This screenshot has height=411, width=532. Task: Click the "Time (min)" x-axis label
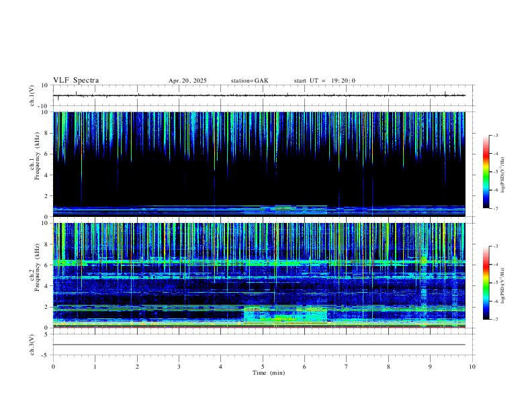pos(269,373)
